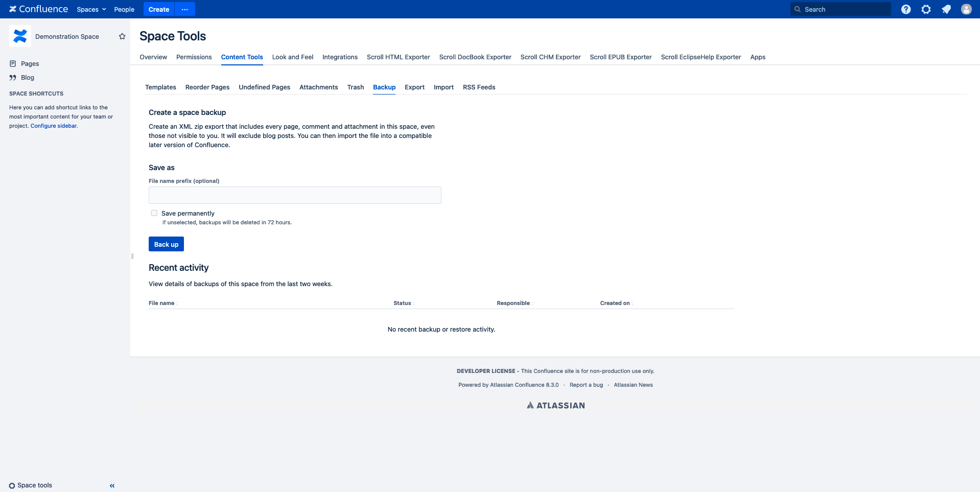Click the Search box in header
Image resolution: width=980 pixels, height=492 pixels.
(x=841, y=9)
